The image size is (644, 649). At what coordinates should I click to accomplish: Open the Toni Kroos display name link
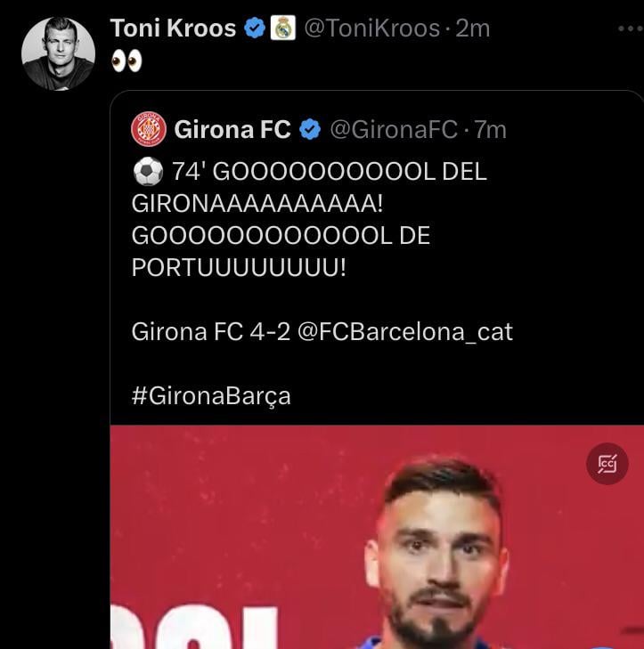point(173,28)
